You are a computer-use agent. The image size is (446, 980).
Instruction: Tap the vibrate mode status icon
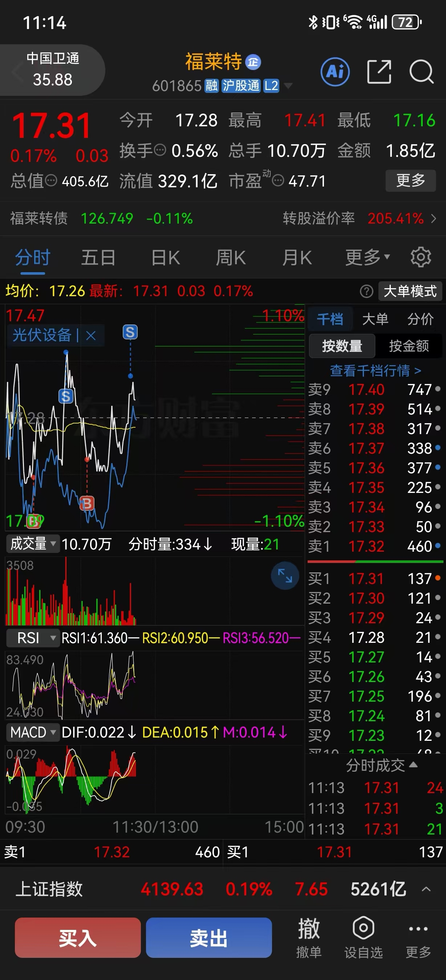tap(331, 23)
